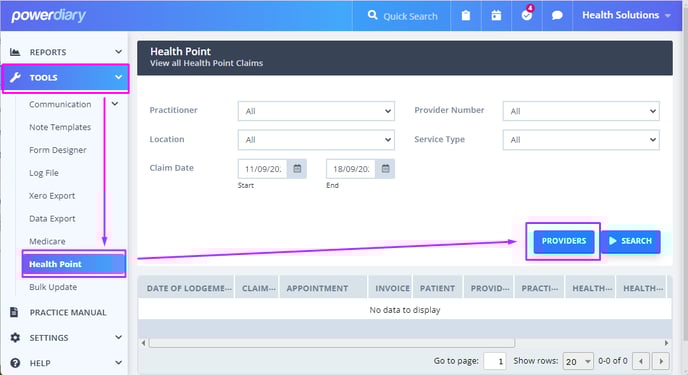Viewport: 688px width, 375px height.
Task: Click the Quick Search field
Action: (410, 16)
